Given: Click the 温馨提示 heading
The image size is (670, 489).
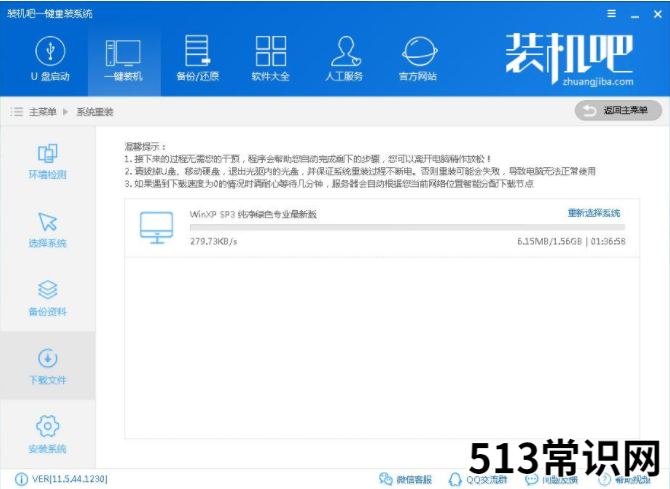Looking at the screenshot, I should tap(145, 147).
